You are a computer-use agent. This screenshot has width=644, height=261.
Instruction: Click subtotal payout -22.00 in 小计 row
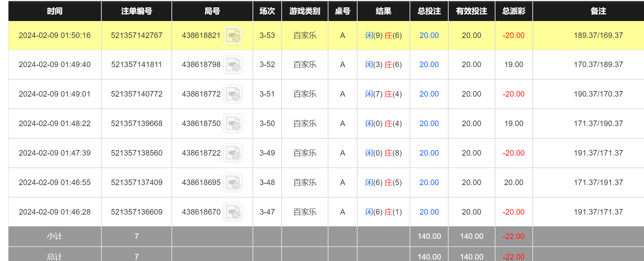[514, 236]
